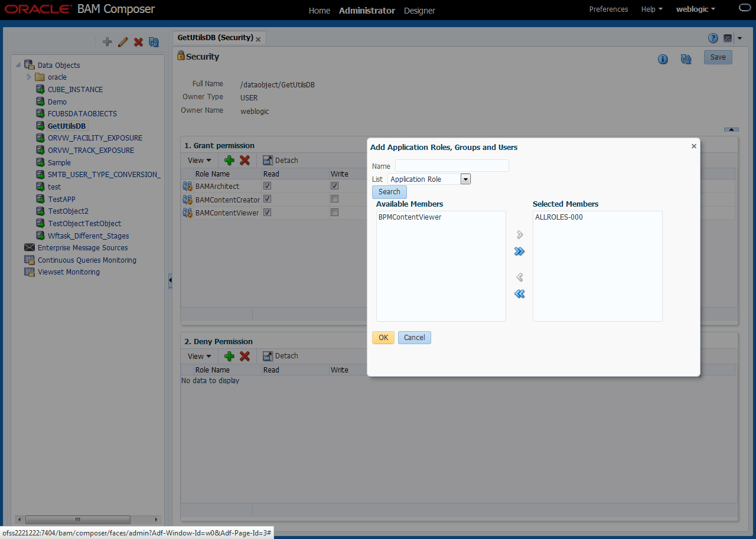Select BPMContentViewer in Available Members

click(410, 217)
